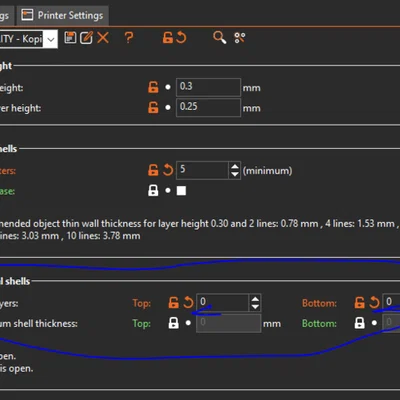
Task: Click the save preset floppy disk icon
Action: coord(70,37)
